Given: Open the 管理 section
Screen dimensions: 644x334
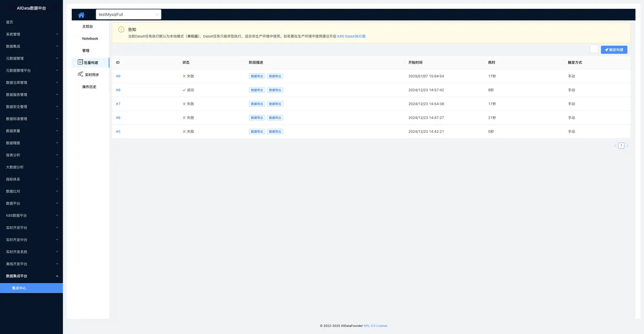Looking at the screenshot, I should pyautogui.click(x=90, y=51).
